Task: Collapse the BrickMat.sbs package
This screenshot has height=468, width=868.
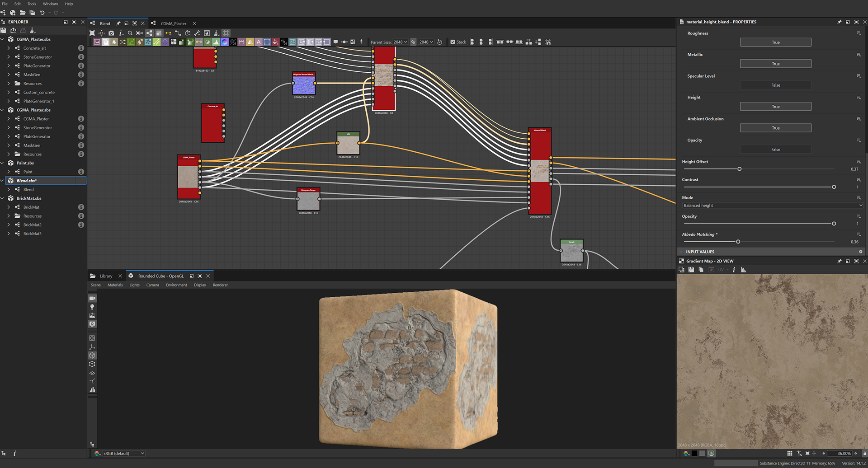Action: coord(2,198)
